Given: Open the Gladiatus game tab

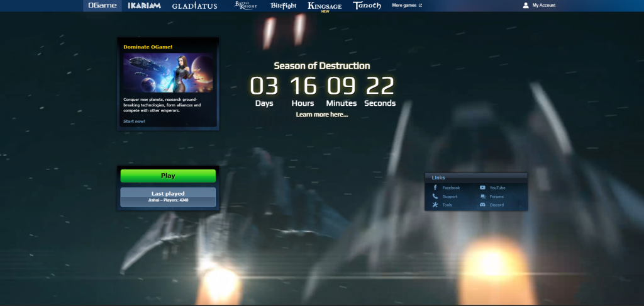Looking at the screenshot, I should (x=195, y=6).
